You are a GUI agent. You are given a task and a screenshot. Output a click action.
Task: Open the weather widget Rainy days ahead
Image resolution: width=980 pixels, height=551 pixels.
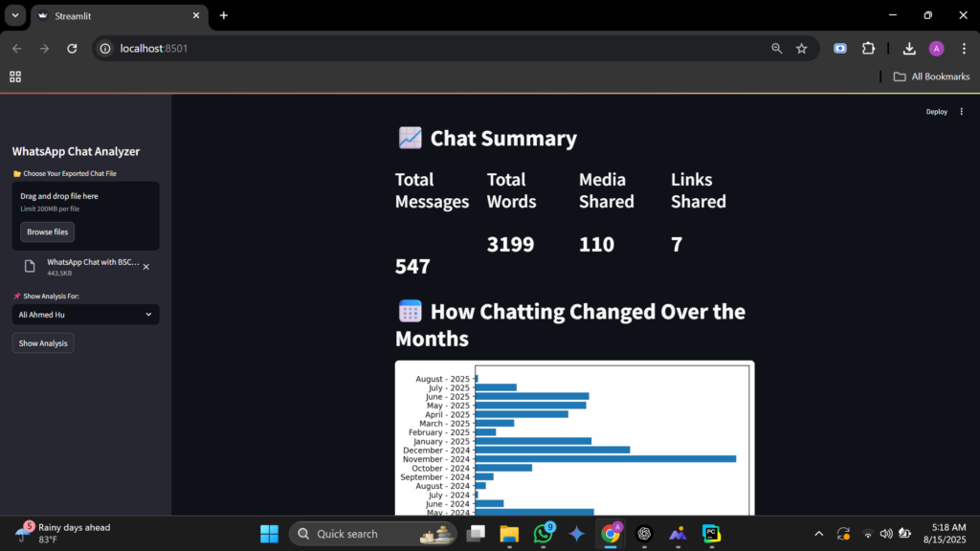62,533
